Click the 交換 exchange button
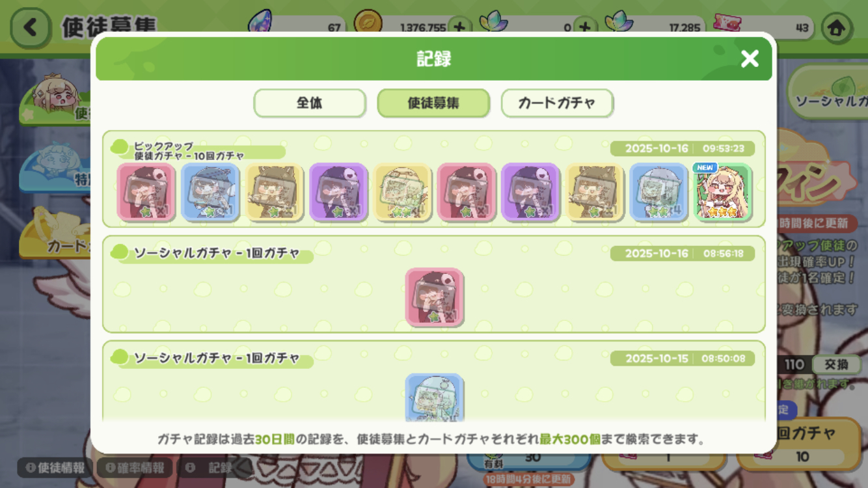The width and height of the screenshot is (868, 488). (836, 364)
